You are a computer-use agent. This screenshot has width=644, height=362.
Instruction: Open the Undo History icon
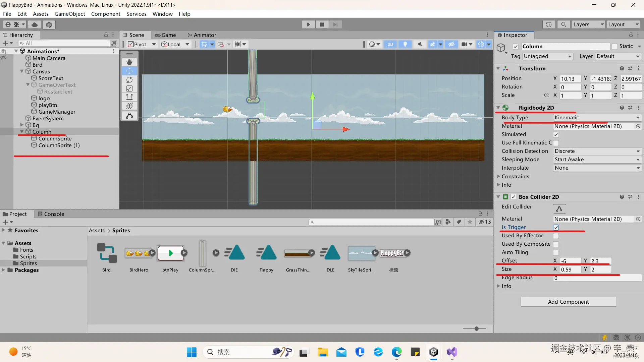pyautogui.click(x=549, y=24)
